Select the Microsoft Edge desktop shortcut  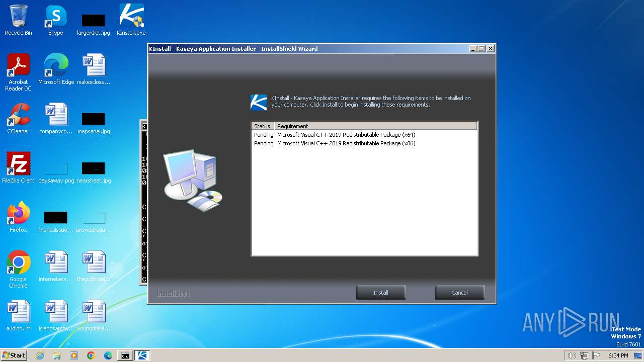56,69
